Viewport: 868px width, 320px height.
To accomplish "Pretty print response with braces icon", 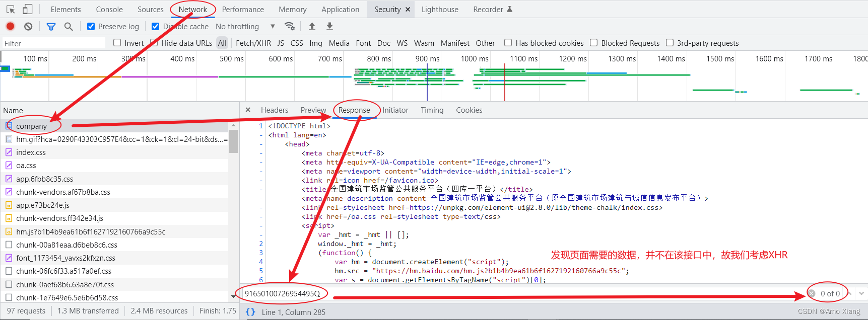I will tap(250, 312).
